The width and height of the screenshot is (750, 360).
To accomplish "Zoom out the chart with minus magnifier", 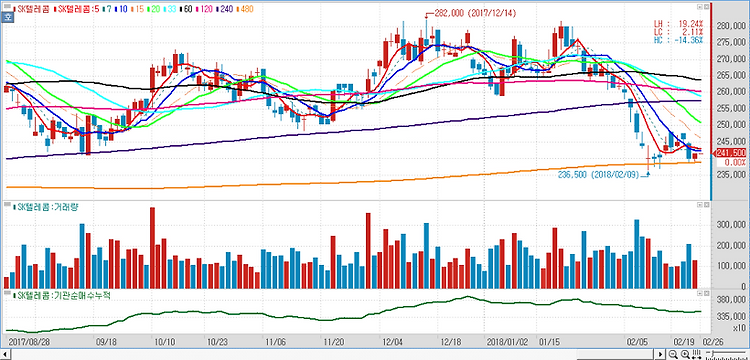I will [x=673, y=354].
